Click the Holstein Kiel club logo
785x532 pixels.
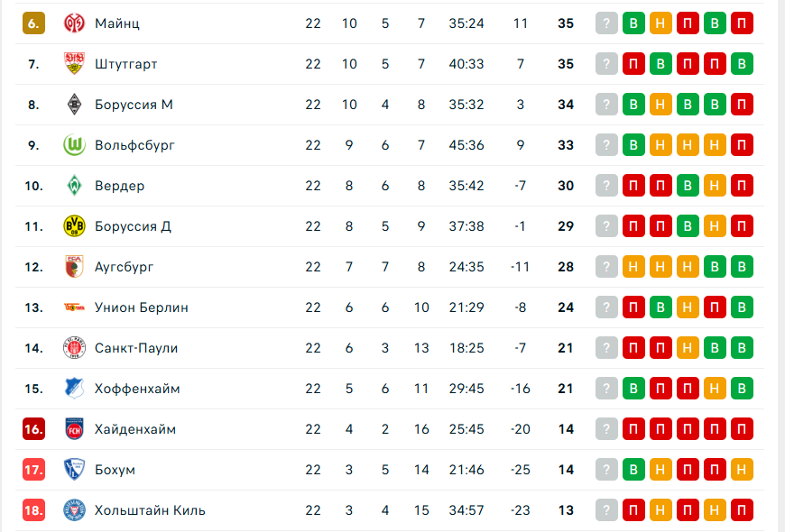pos(74,510)
